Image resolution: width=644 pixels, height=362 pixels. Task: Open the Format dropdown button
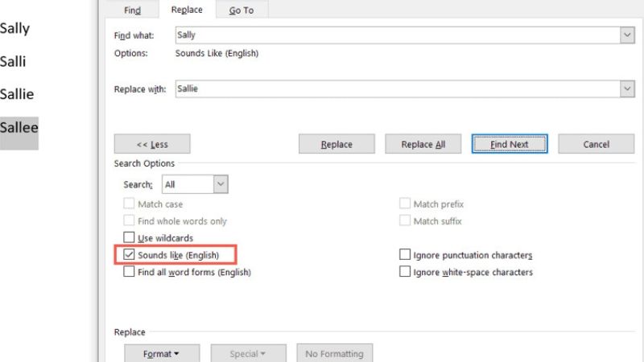[x=162, y=353]
